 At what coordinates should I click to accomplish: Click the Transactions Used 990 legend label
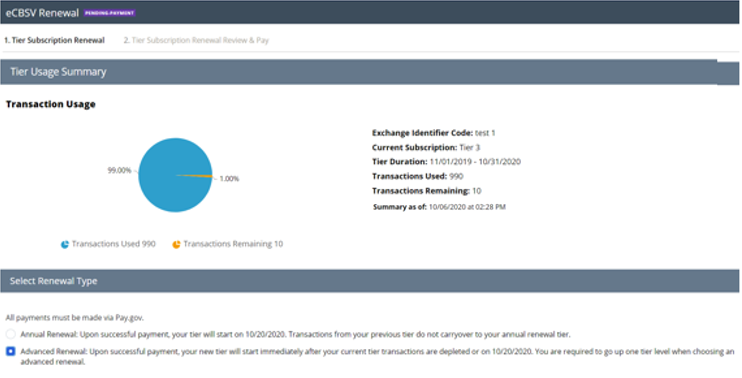pos(114,244)
